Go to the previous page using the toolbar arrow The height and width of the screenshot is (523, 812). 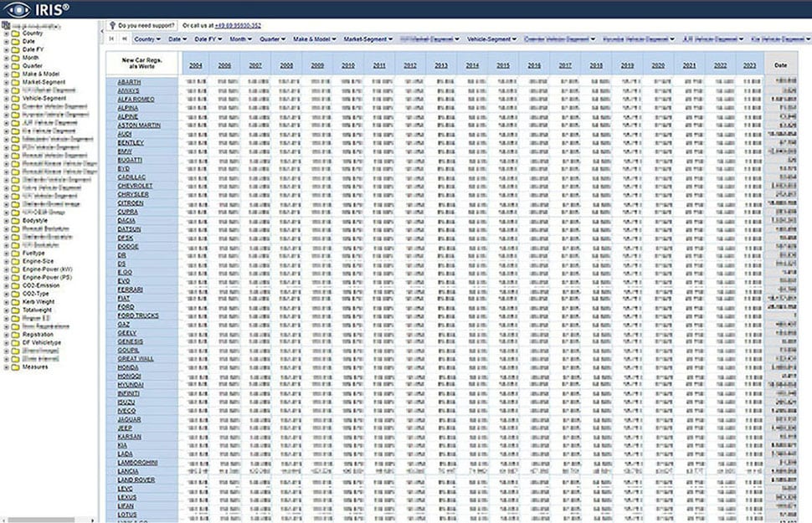pos(124,38)
